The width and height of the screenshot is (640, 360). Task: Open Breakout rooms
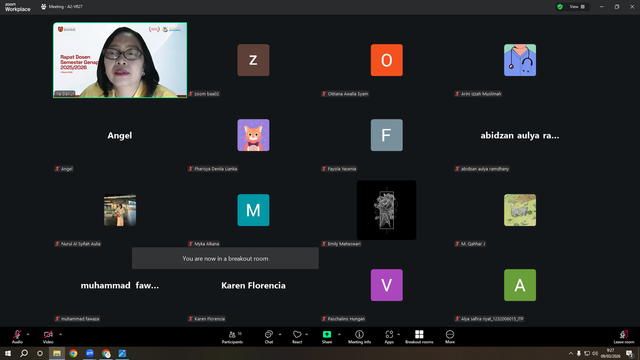419,337
